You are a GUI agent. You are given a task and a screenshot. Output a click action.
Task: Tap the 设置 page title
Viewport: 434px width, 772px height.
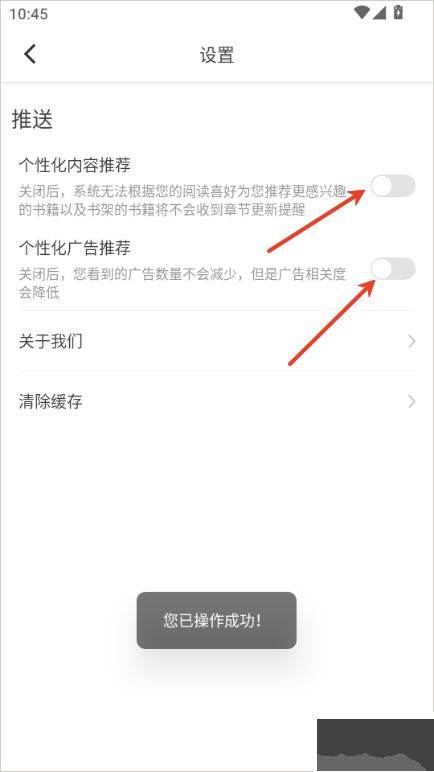tap(217, 55)
